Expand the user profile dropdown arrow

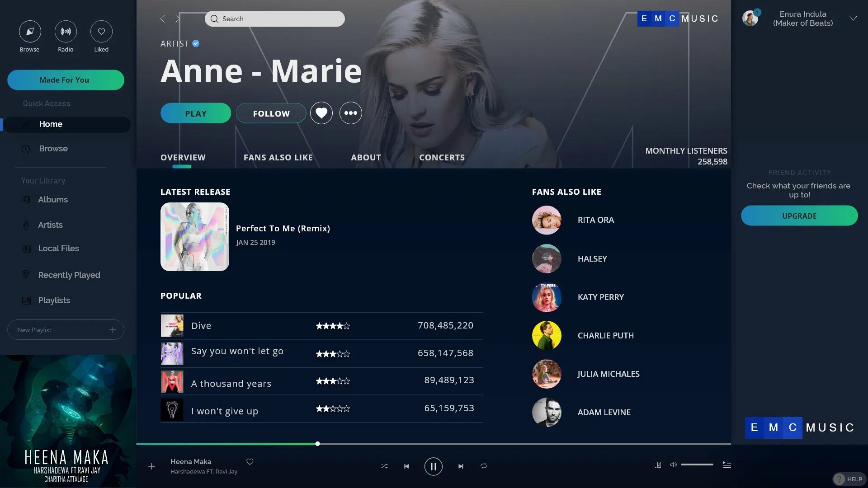[x=853, y=19]
